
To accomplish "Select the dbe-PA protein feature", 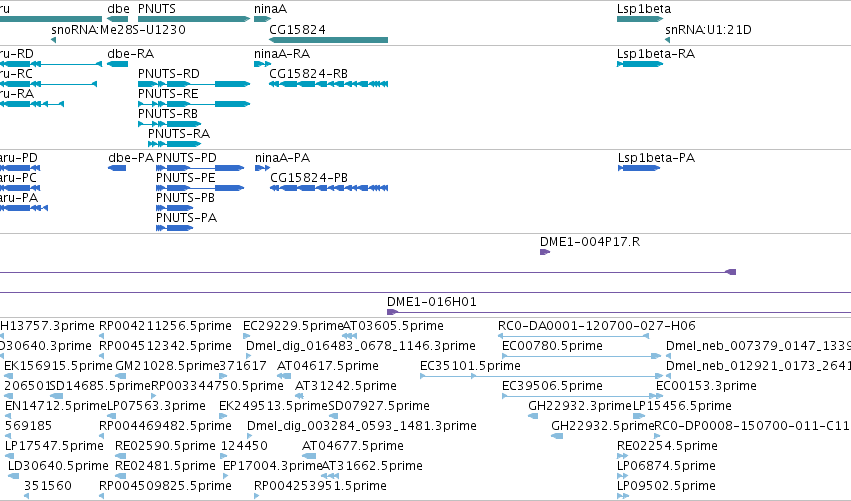I will [x=117, y=168].
